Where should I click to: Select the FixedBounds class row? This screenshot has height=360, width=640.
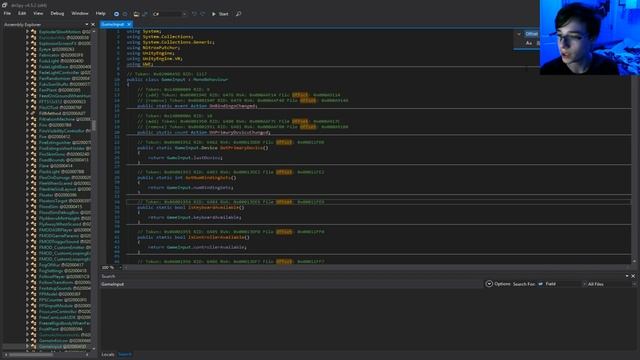click(64, 160)
